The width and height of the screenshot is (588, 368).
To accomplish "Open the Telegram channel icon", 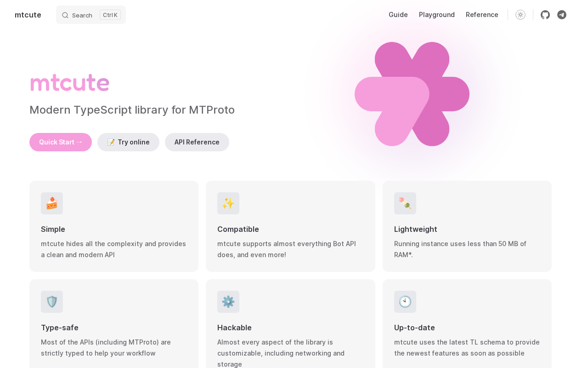I will point(562,15).
